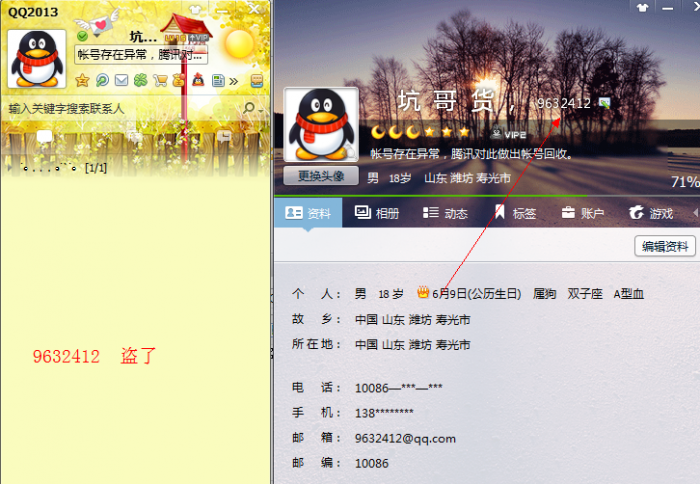Switch to the conversations tab with chat icon
Screen dimensions: 700x484
(x=224, y=136)
